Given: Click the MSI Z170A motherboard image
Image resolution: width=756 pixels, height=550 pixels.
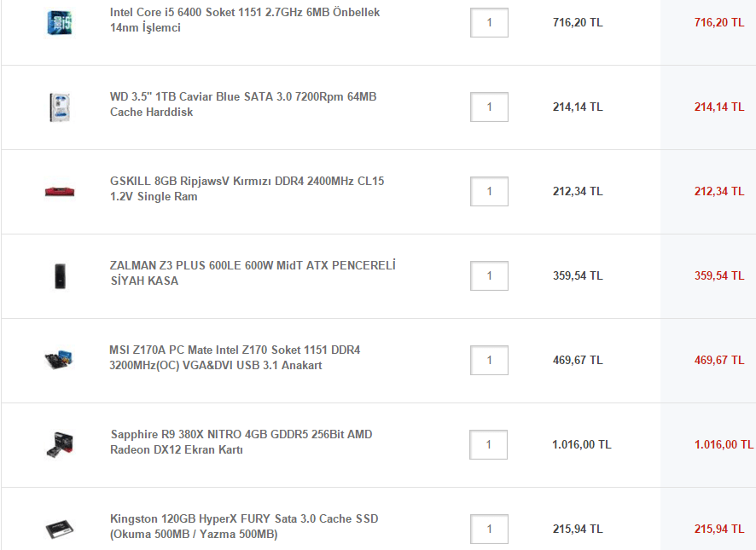Looking at the screenshot, I should (x=60, y=360).
